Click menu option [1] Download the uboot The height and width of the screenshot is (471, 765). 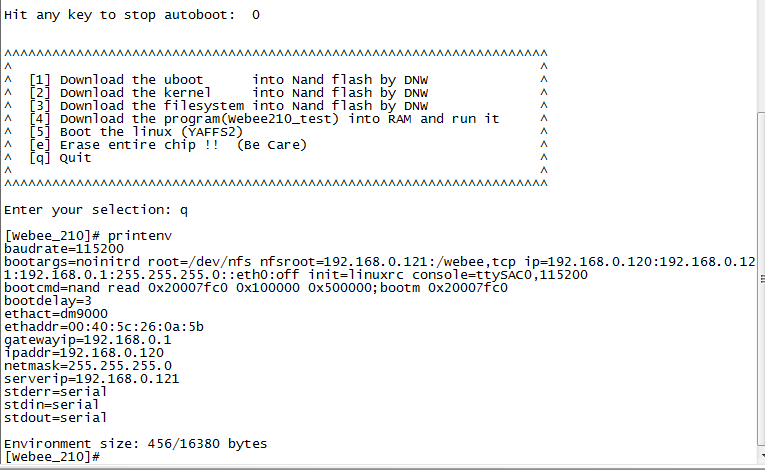[228, 80]
